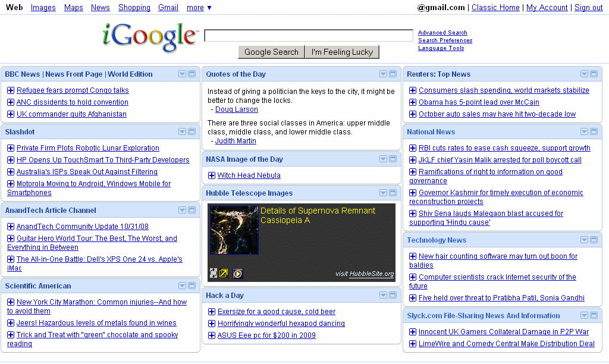
Task: Click inside the Google search box
Action: coord(308,35)
